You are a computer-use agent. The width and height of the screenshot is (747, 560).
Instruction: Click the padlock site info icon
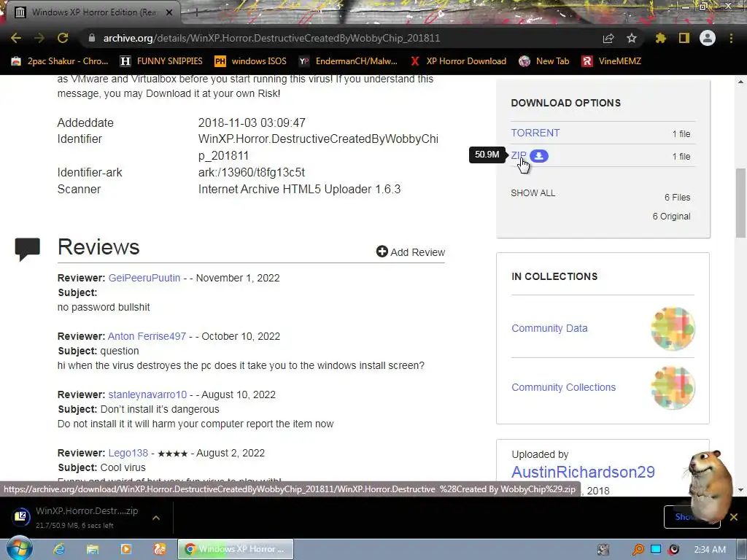click(92, 38)
